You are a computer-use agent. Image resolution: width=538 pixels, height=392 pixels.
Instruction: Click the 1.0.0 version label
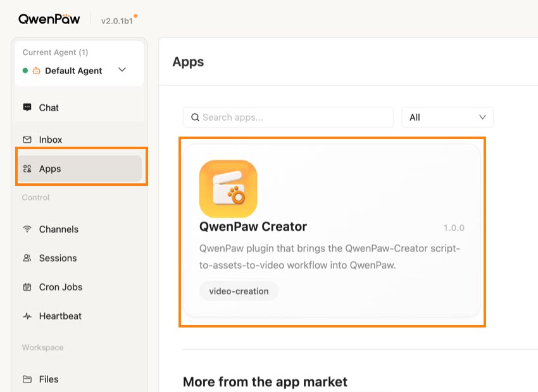pos(454,228)
